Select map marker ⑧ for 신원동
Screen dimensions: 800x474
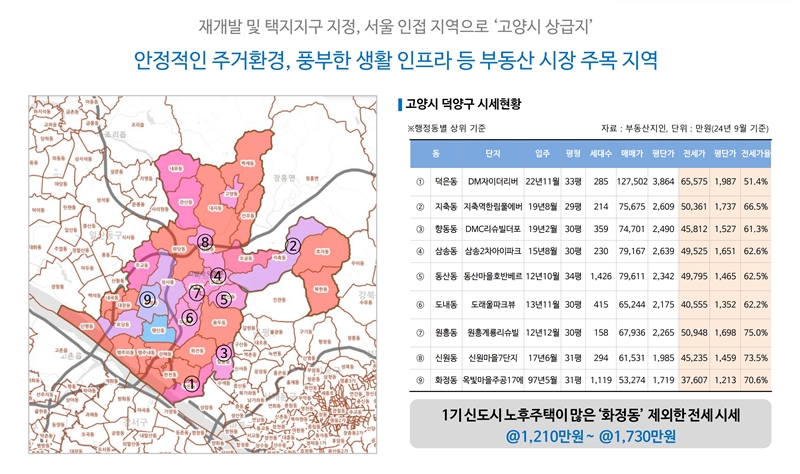(204, 241)
